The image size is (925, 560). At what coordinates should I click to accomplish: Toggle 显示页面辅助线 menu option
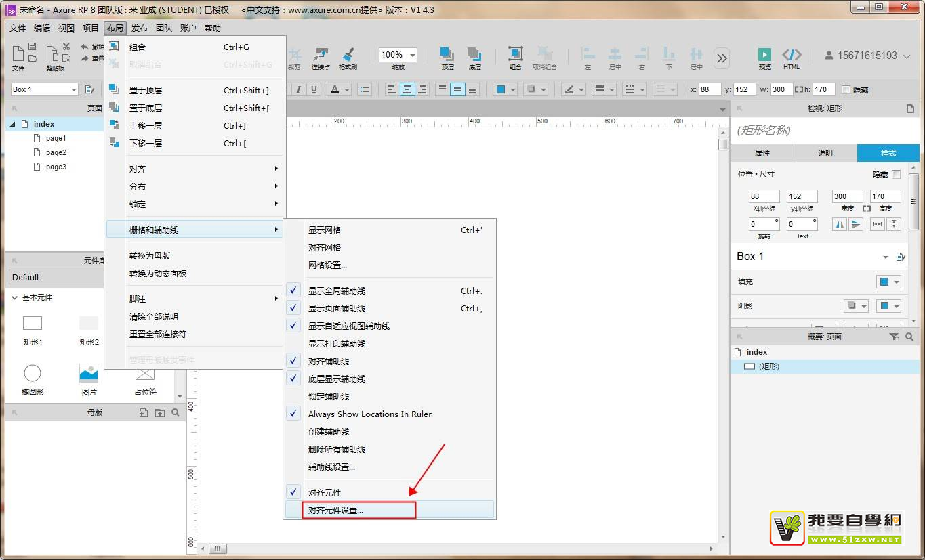click(x=389, y=308)
